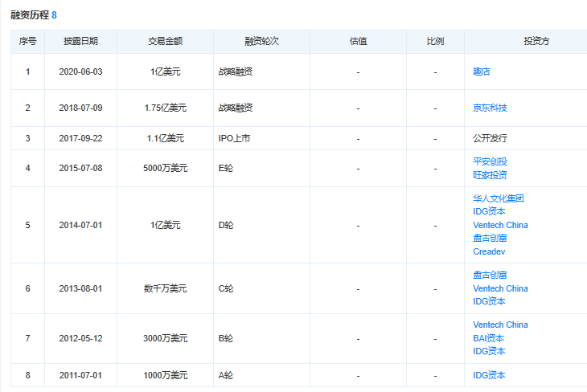Select the date 2018-07-09
The height and width of the screenshot is (392, 587).
[x=80, y=108]
